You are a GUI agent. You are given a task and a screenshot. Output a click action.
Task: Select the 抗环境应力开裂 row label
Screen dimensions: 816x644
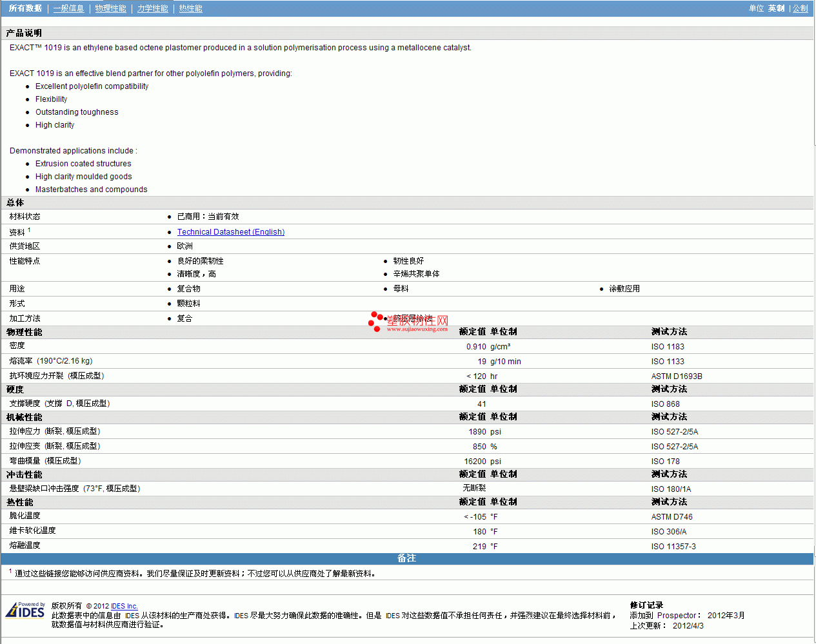tap(57, 376)
